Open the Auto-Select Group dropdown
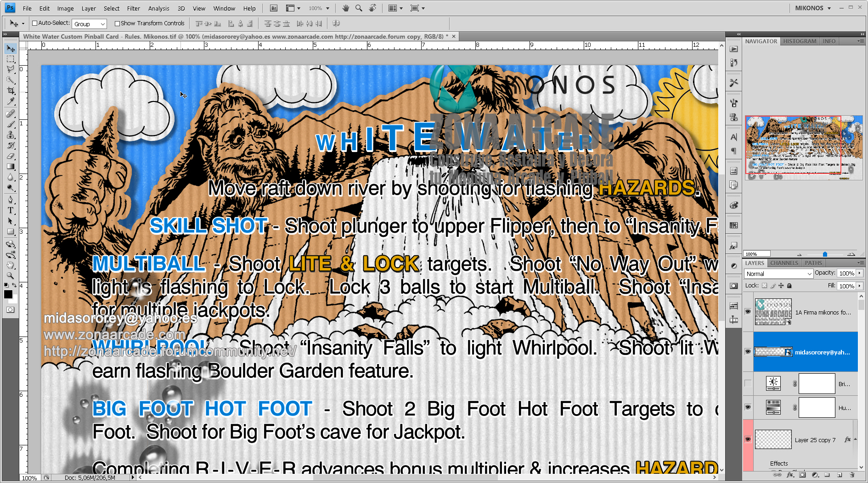Screen dimensions: 868x483 (x=89, y=24)
